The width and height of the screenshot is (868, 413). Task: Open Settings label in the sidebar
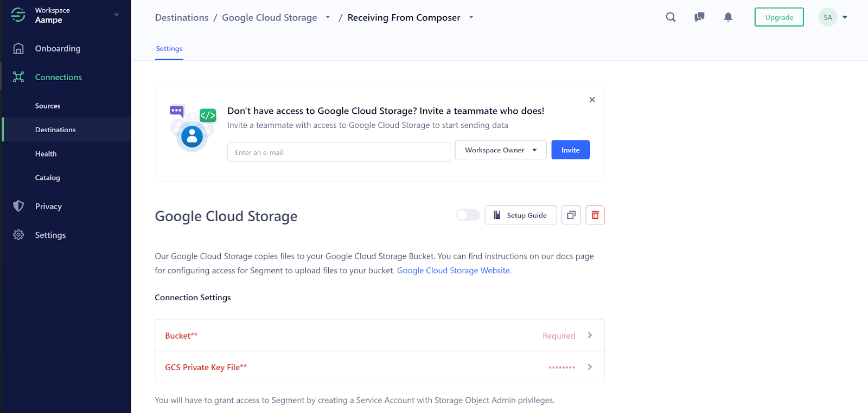(50, 235)
